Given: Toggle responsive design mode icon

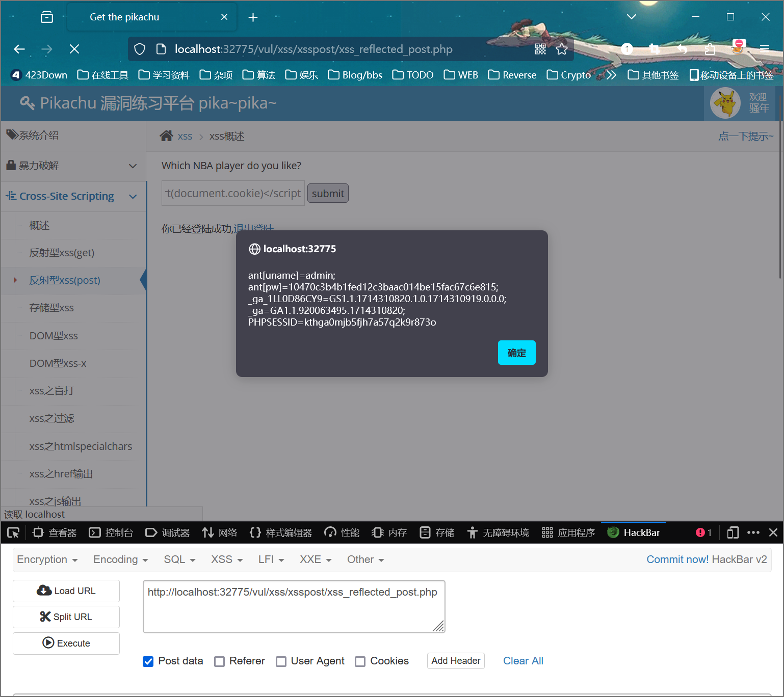Looking at the screenshot, I should click(733, 533).
